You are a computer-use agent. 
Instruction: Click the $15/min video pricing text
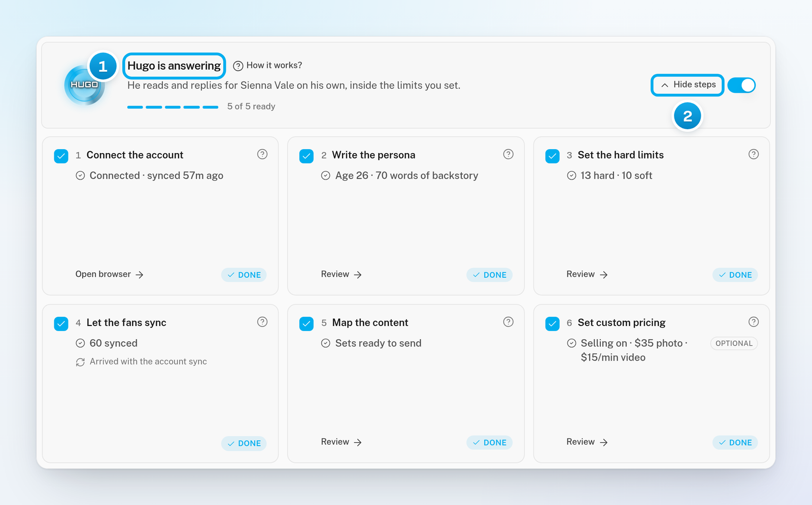613,357
